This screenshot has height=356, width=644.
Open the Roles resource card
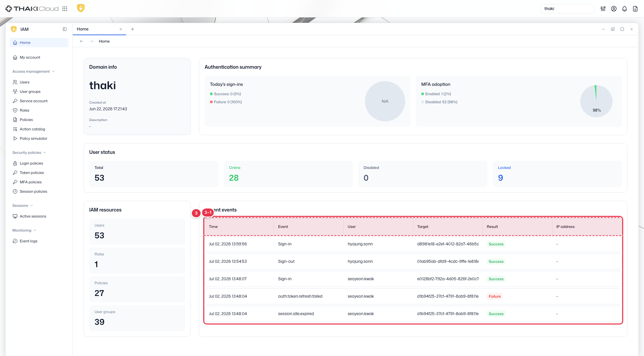point(137,260)
